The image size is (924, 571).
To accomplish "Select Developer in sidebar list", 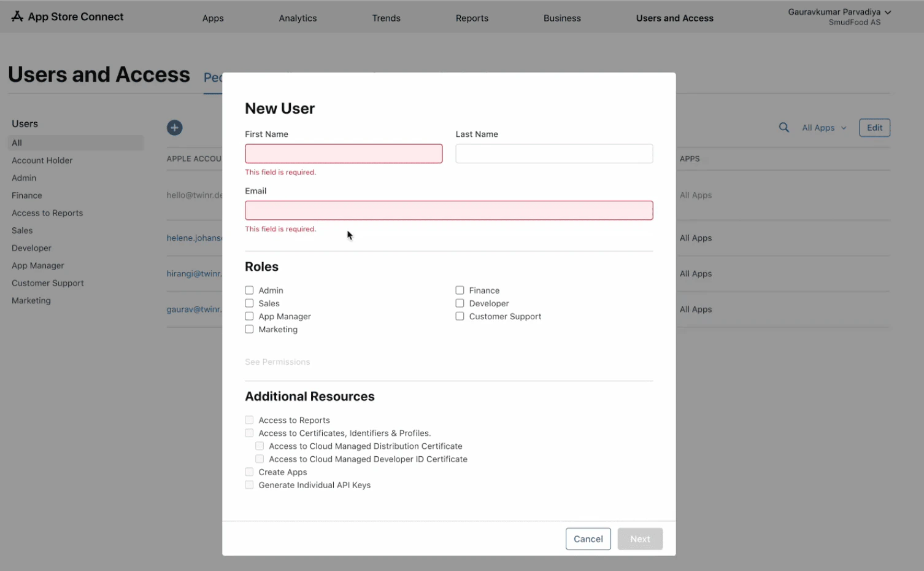I will pyautogui.click(x=31, y=248).
